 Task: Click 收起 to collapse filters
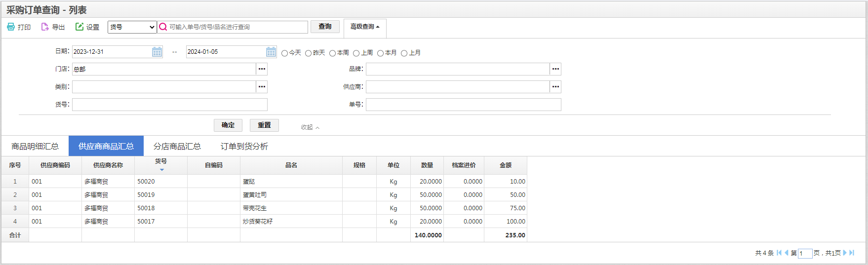310,127
